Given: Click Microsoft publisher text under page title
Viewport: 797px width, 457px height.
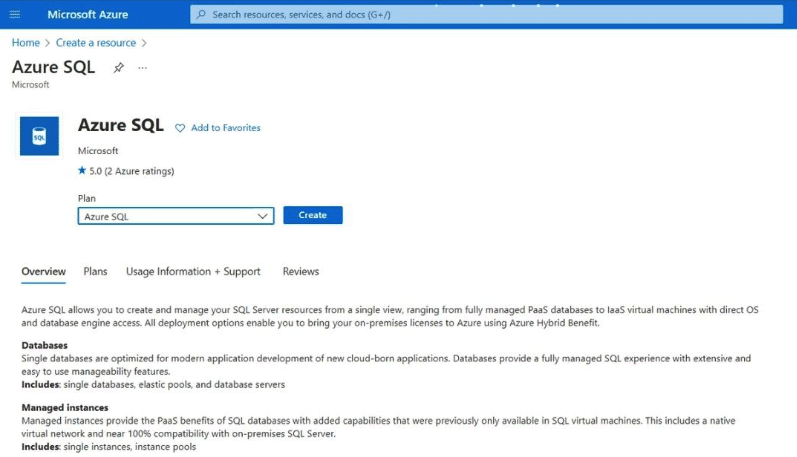Looking at the screenshot, I should click(30, 84).
